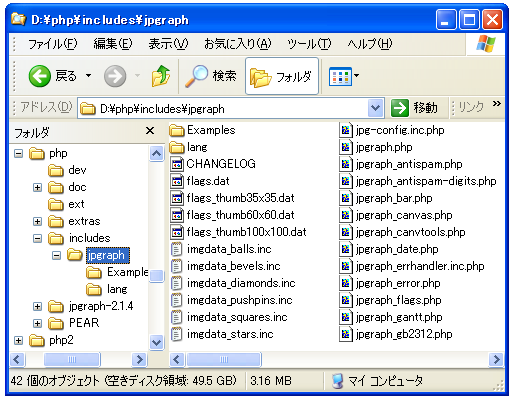This screenshot has height=398, width=510.
Task: Open the 表示(V) menu
Action: pos(168,44)
